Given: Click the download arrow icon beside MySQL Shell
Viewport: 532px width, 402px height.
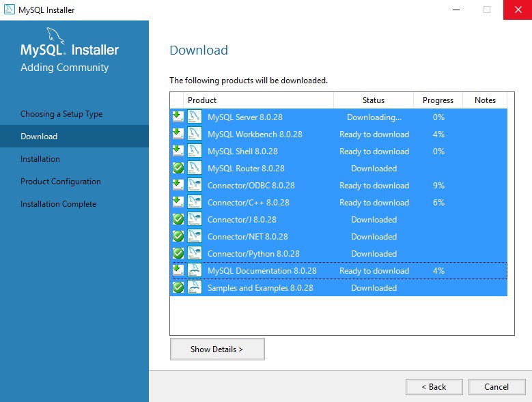Looking at the screenshot, I should [x=178, y=151].
